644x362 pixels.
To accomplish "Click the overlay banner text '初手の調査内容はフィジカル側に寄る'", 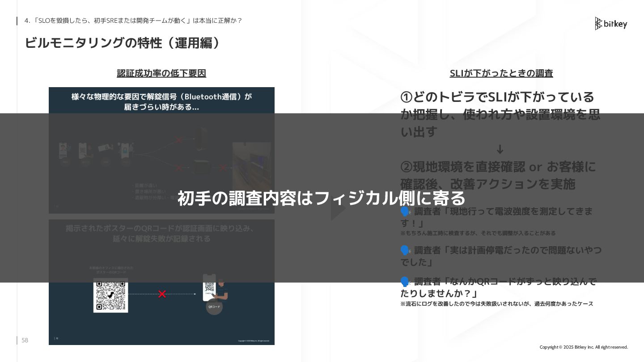I will coord(322,198).
